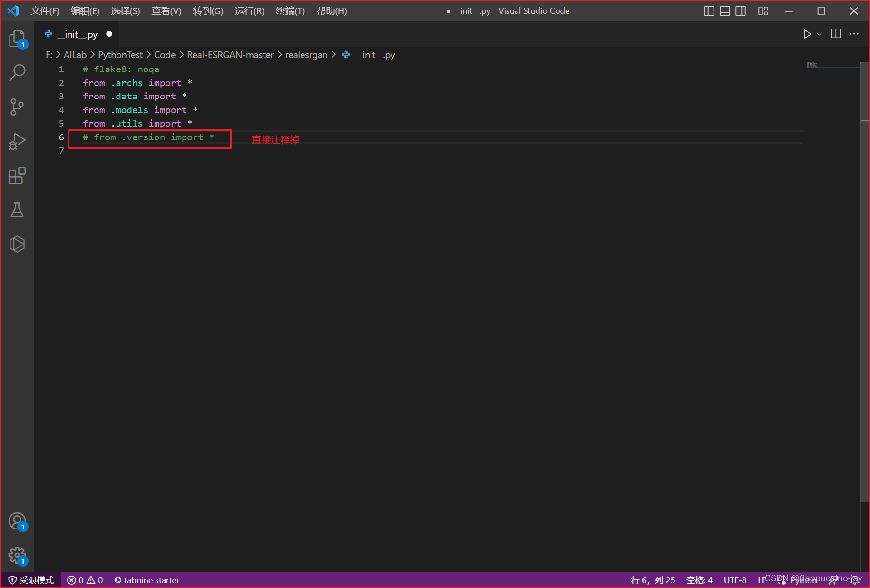Open the Search view

click(17, 73)
